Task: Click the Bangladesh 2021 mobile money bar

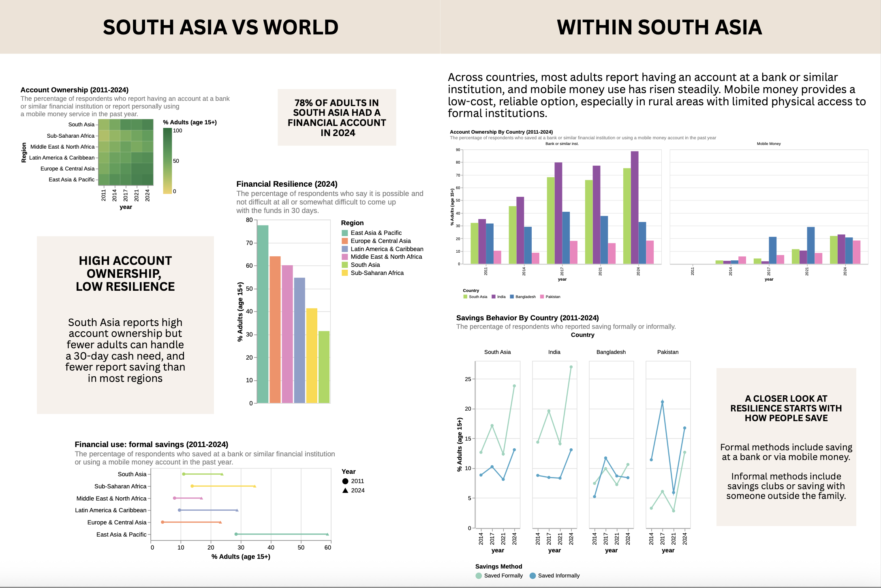Action: pos(810,245)
